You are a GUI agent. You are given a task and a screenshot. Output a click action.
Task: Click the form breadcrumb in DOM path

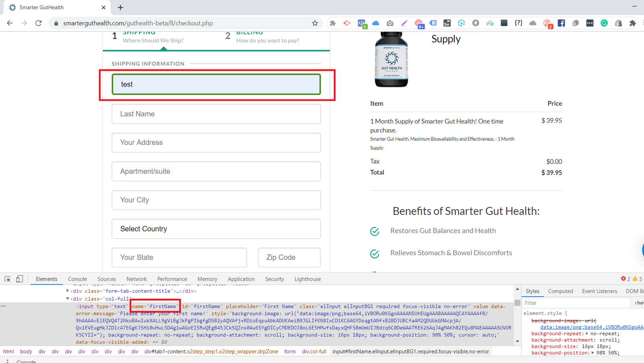click(290, 351)
